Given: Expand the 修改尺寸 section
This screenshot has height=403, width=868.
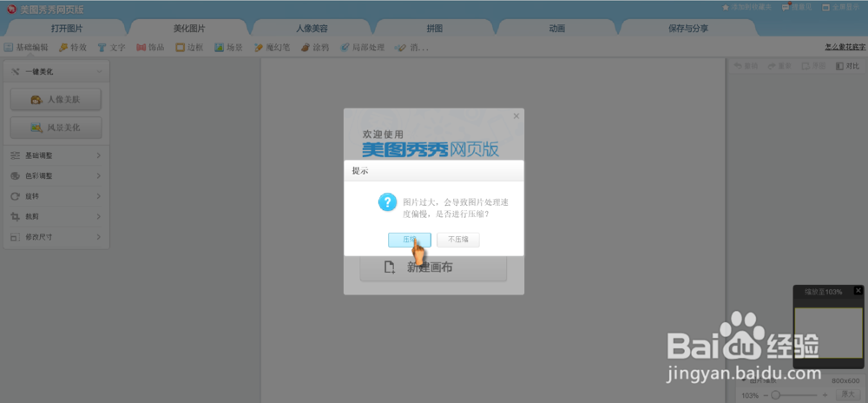Looking at the screenshot, I should pyautogui.click(x=56, y=237).
